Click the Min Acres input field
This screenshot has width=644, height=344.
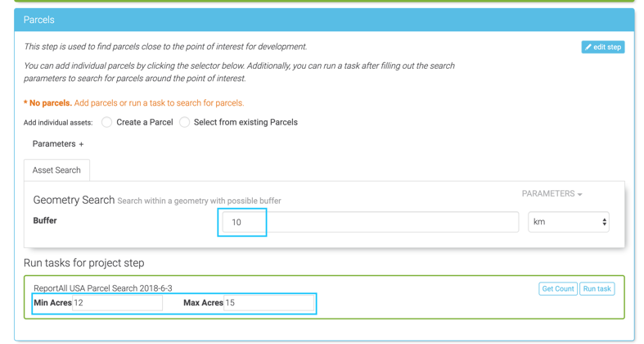[x=117, y=303]
